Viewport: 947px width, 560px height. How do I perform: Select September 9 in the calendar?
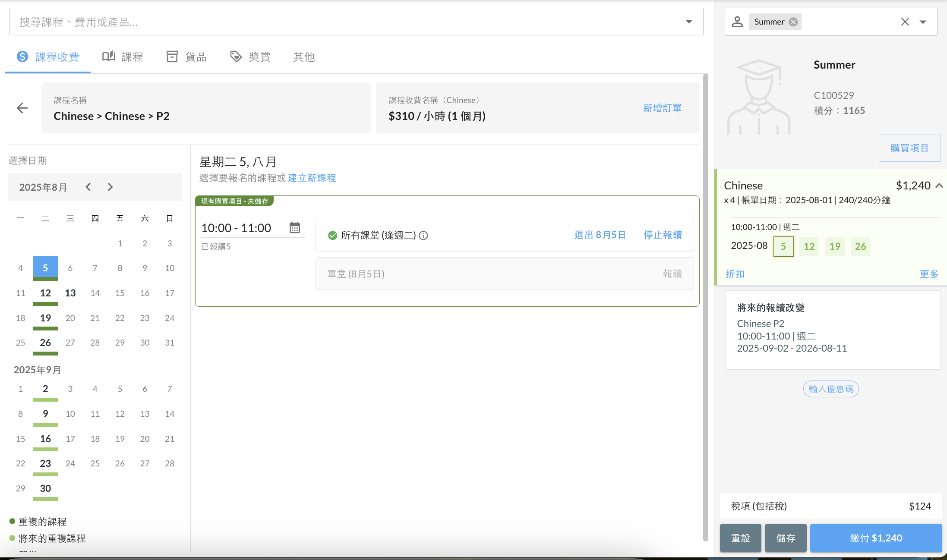tap(45, 414)
